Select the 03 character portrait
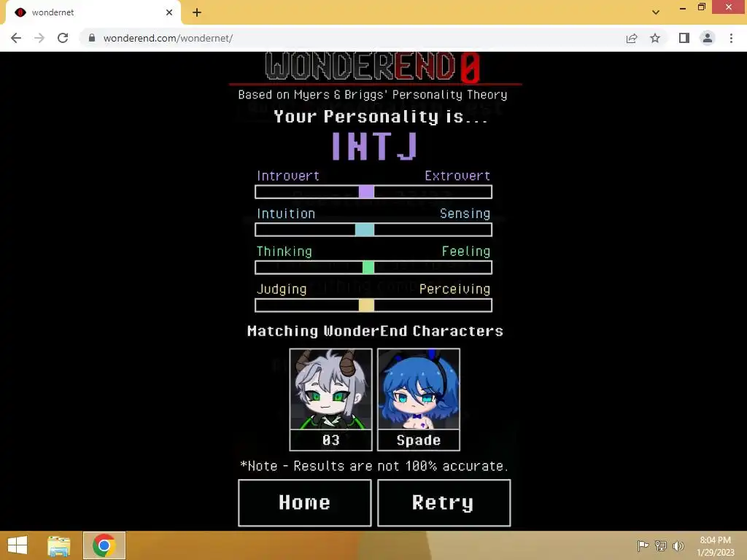 pos(330,389)
